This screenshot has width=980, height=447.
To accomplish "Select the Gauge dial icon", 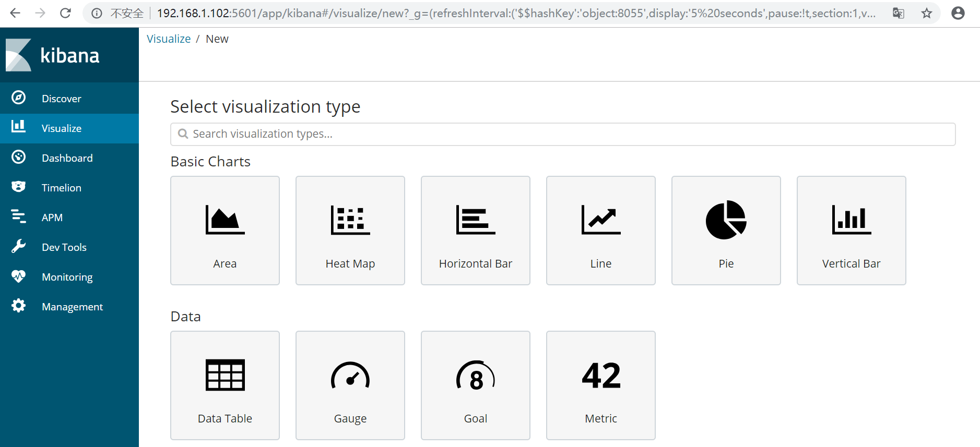I will coord(350,375).
